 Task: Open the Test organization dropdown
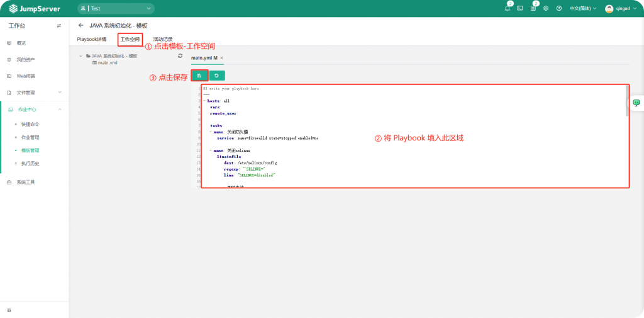(116, 9)
